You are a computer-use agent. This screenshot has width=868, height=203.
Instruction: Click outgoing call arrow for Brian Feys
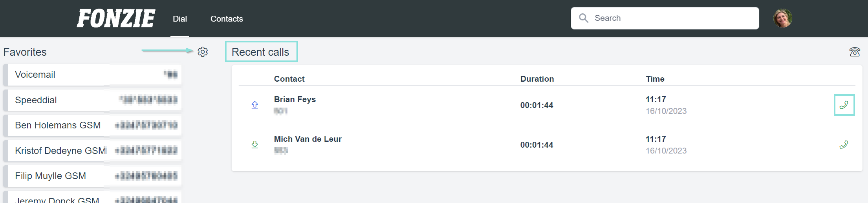pyautogui.click(x=255, y=105)
